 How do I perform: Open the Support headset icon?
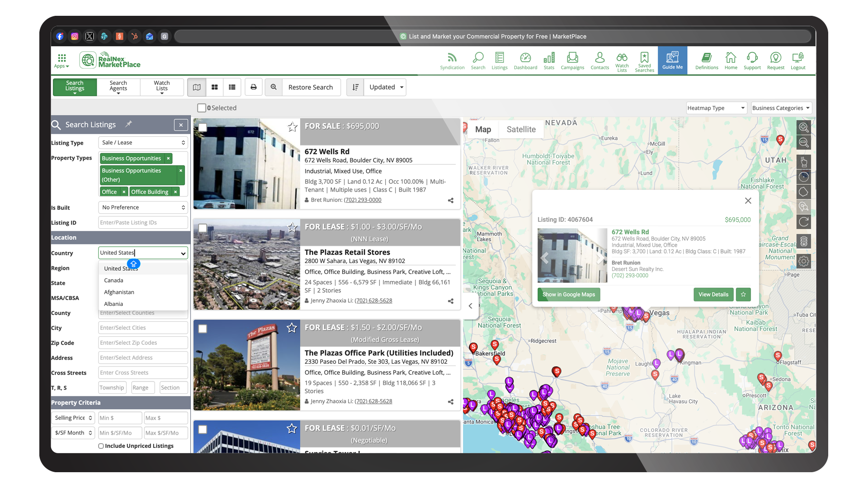[x=752, y=61]
